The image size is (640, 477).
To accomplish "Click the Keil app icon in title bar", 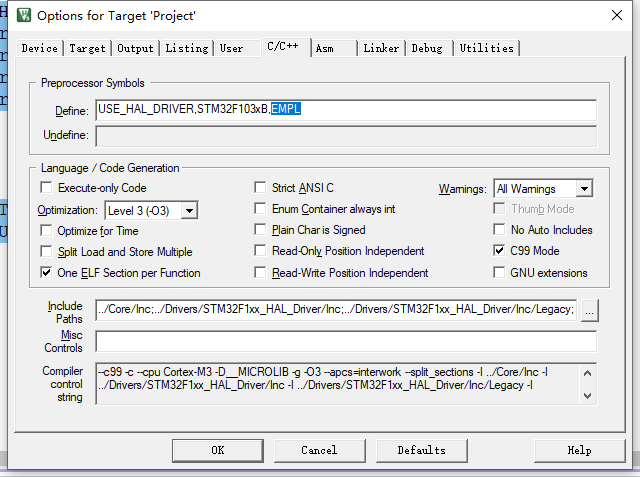I will point(20,16).
